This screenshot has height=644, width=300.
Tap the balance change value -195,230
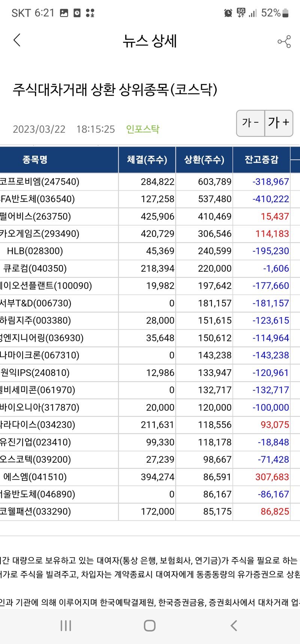271,251
